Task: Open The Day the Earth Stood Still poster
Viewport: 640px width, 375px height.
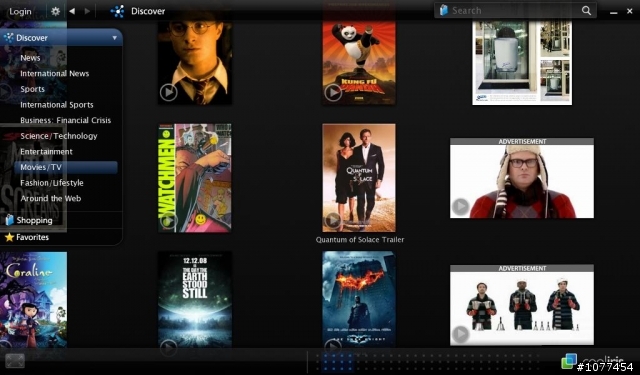Action: pos(195,300)
